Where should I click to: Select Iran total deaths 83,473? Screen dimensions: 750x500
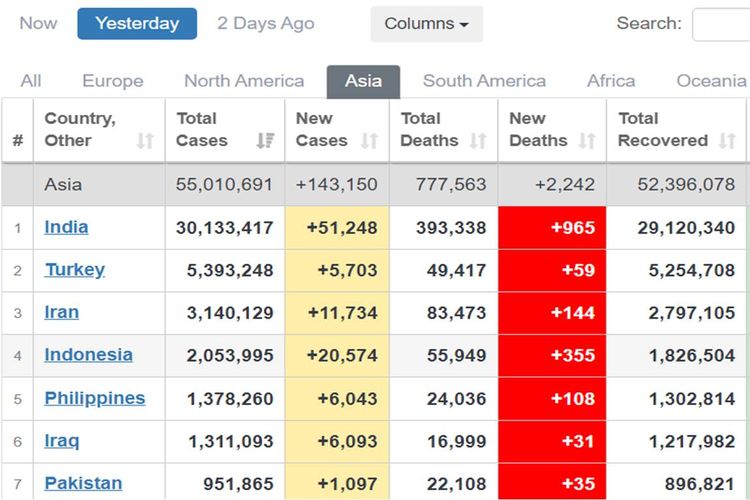pos(456,313)
